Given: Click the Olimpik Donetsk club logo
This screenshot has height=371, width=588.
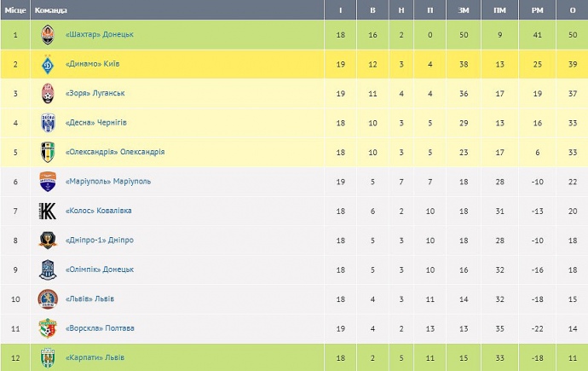Looking at the screenshot, I should 48,270.
